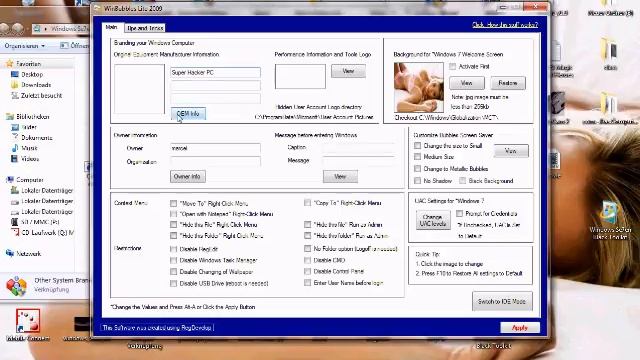Enable the "Move To" Right-Click Menu option

coord(173,203)
